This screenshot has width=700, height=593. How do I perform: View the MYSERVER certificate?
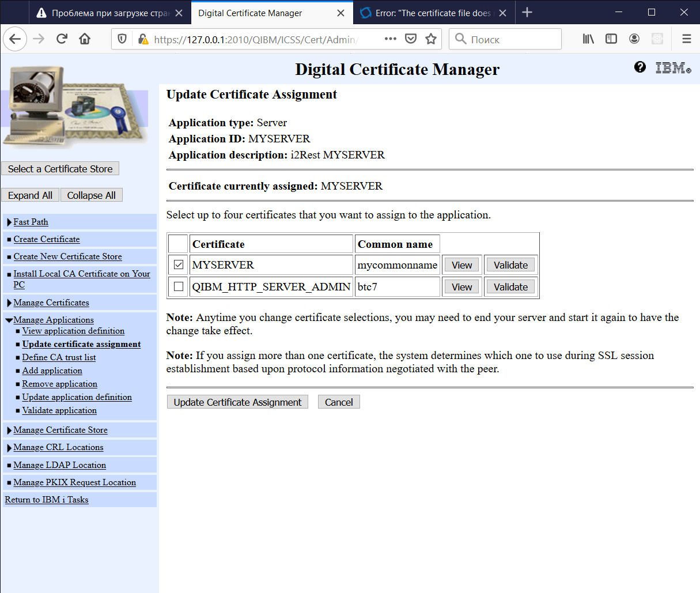(x=461, y=265)
